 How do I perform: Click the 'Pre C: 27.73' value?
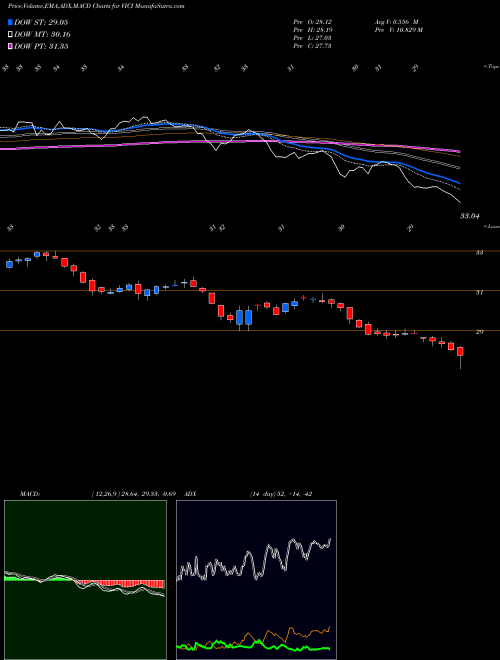coord(313,46)
